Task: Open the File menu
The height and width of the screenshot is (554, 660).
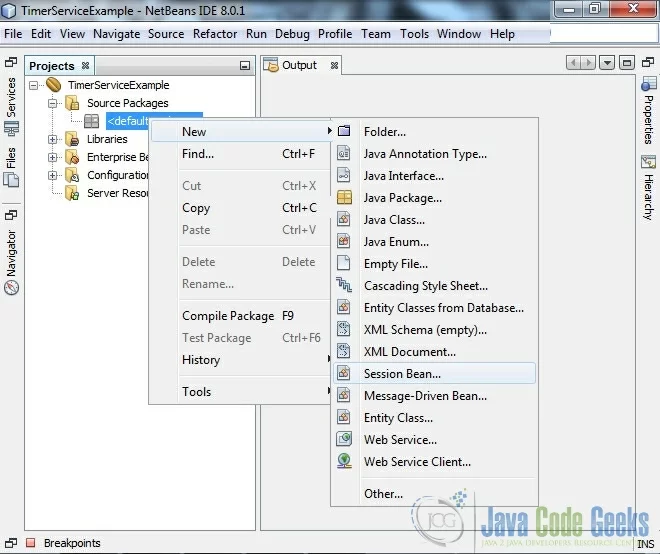Action: (13, 34)
